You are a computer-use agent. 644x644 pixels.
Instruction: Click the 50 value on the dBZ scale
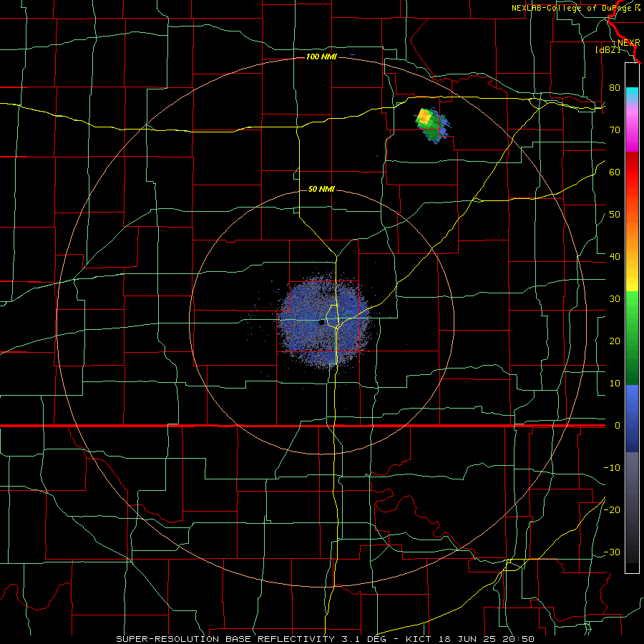tap(615, 215)
